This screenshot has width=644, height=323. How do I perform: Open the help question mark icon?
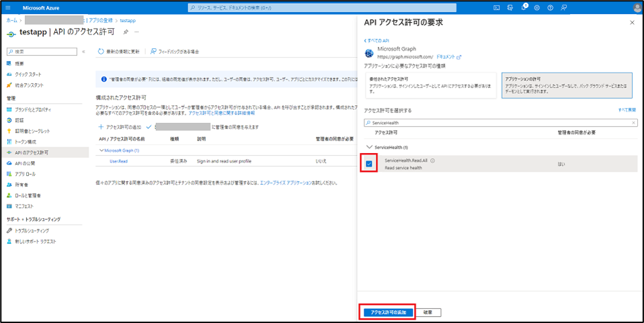[x=551, y=7]
